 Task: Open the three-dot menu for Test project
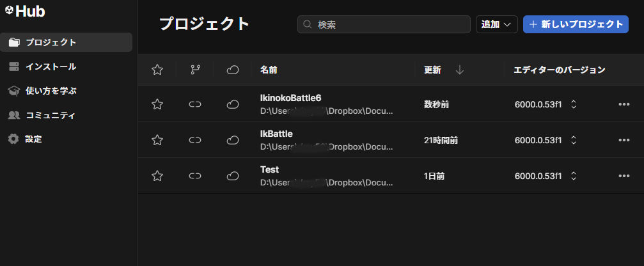point(624,176)
